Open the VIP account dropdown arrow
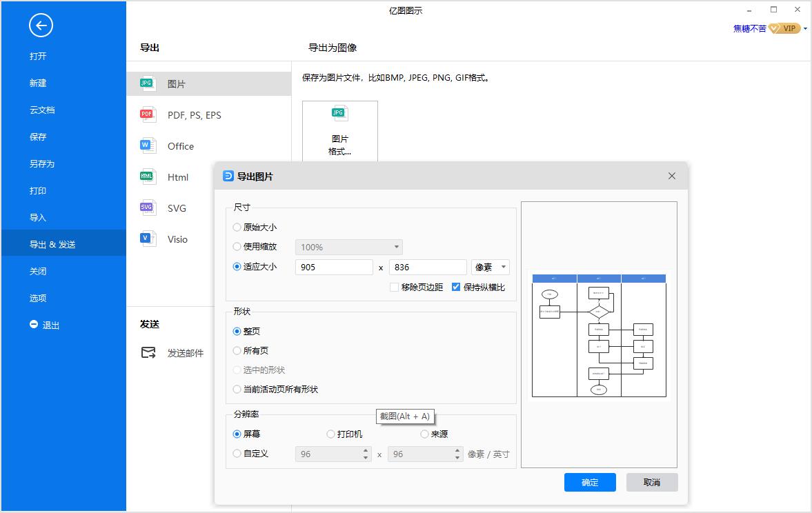This screenshot has width=812, height=513. pos(806,28)
